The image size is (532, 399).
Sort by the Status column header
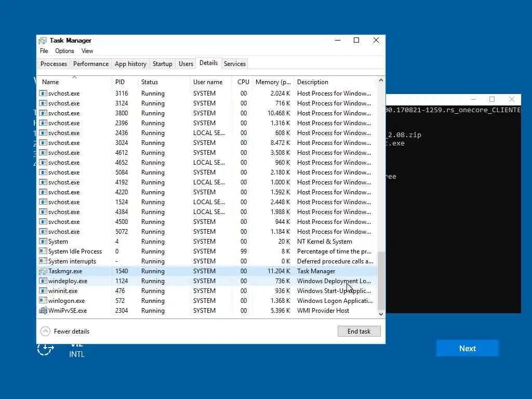[x=164, y=82]
